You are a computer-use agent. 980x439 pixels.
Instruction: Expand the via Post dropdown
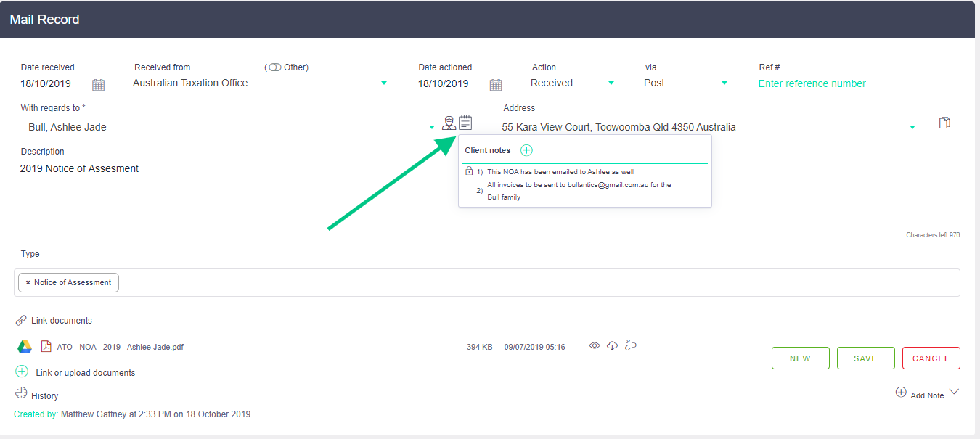(724, 83)
